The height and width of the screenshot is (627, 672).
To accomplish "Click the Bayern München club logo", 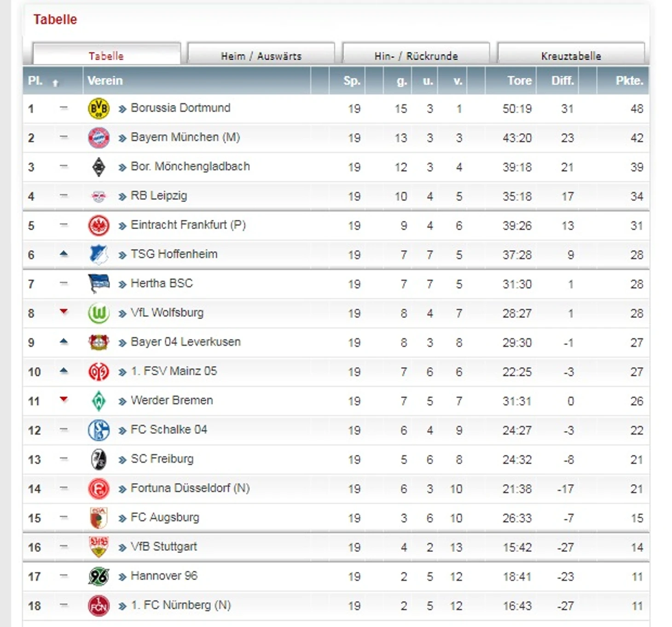I will click(98, 138).
